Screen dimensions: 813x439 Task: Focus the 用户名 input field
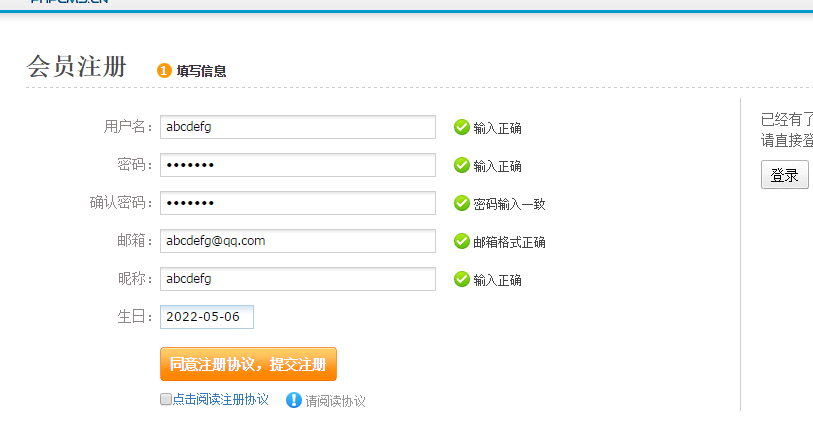298,127
